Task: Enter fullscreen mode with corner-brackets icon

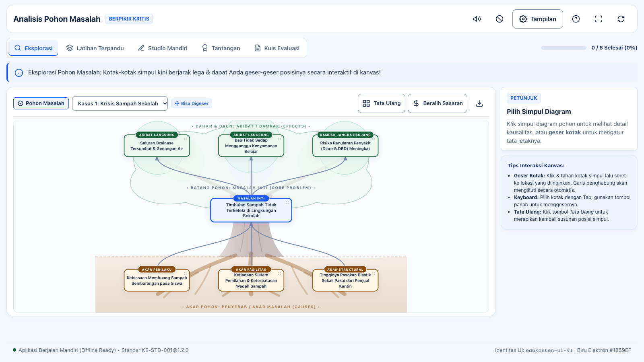Action: (x=599, y=19)
